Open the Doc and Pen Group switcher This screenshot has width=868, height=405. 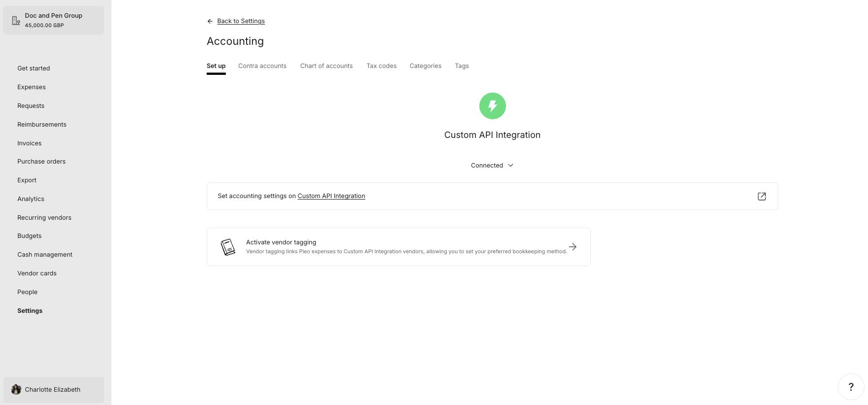(54, 20)
